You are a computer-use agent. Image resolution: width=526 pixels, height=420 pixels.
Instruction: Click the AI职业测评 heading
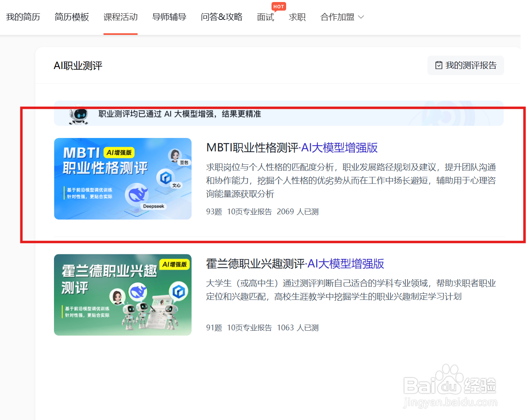pyautogui.click(x=78, y=65)
